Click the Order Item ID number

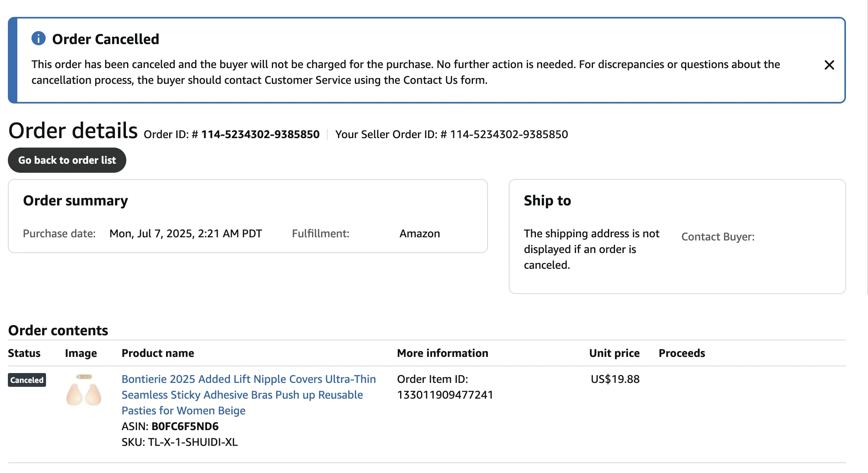pyautogui.click(x=445, y=395)
